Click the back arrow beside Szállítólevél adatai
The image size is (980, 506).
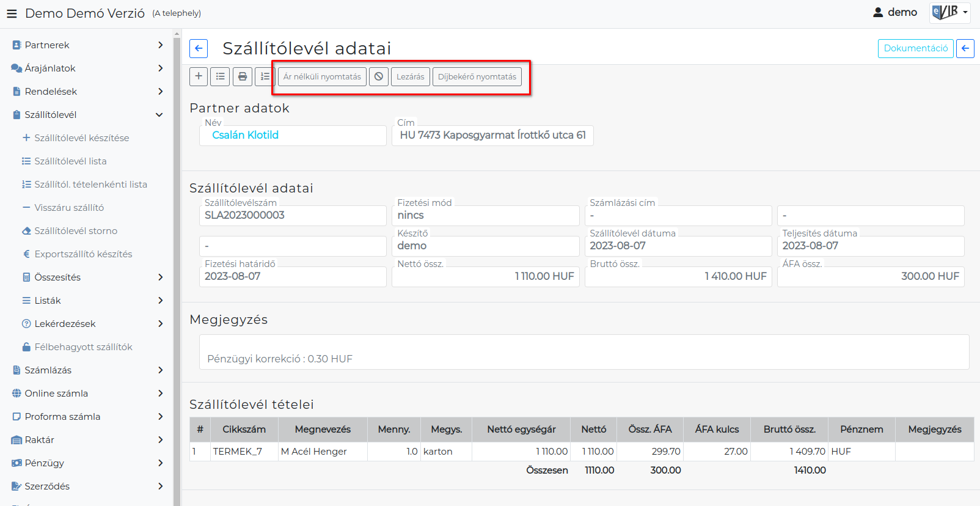pyautogui.click(x=199, y=48)
